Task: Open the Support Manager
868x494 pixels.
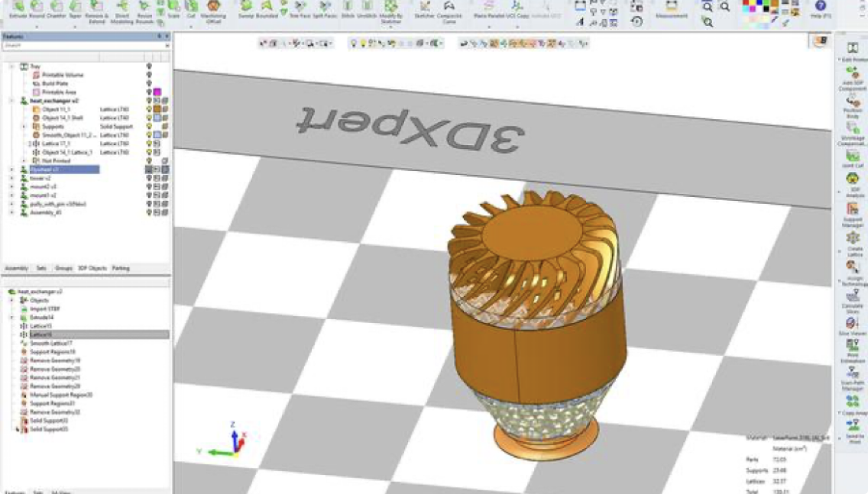Action: [853, 215]
